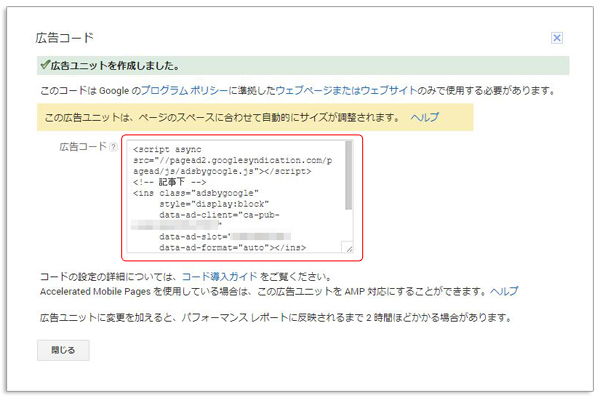
Task: Open the コード導入ガイド link
Action: (220, 276)
